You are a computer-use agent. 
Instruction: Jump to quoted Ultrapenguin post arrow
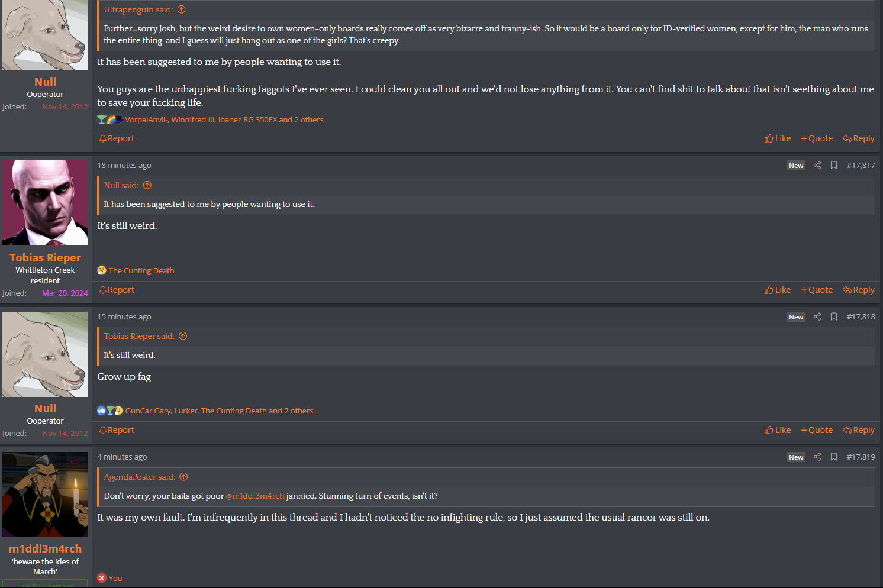182,9
